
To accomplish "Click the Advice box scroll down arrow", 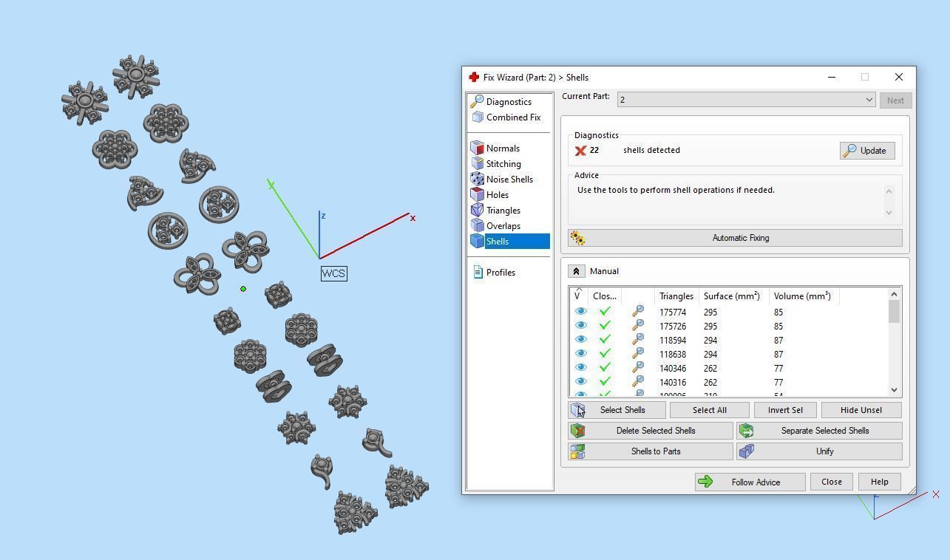I will pos(889,213).
